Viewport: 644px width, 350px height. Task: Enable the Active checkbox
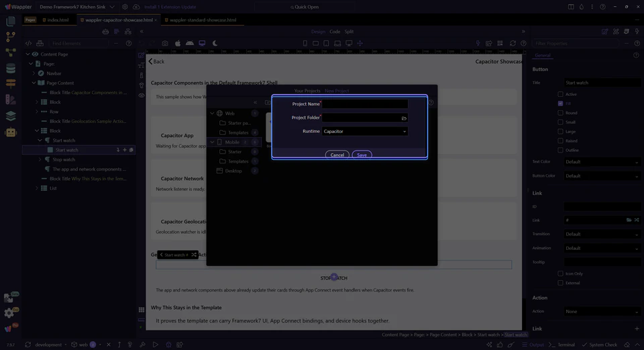click(x=560, y=94)
